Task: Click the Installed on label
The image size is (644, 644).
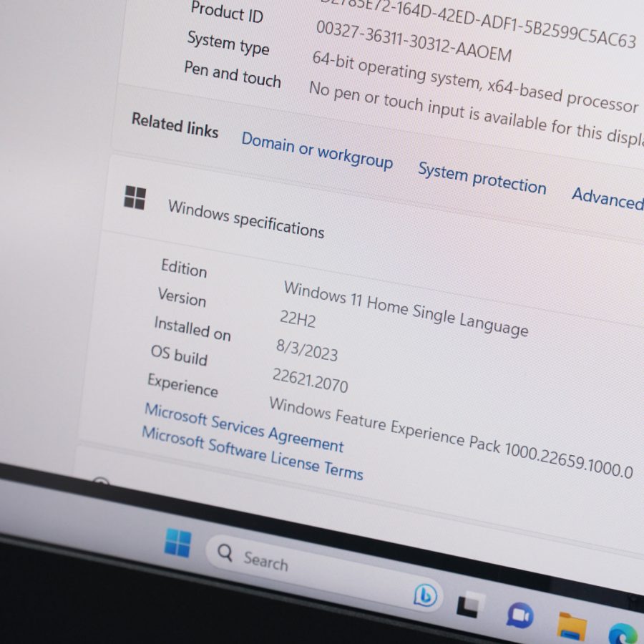Action: coord(192,328)
